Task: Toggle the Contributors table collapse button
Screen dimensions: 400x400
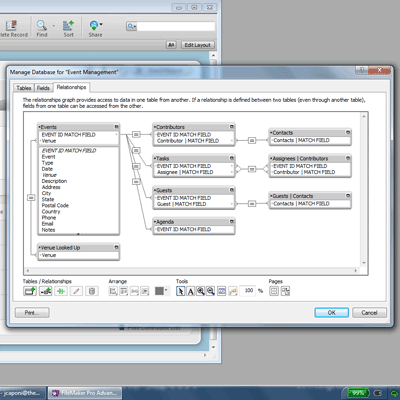Action: (x=232, y=127)
